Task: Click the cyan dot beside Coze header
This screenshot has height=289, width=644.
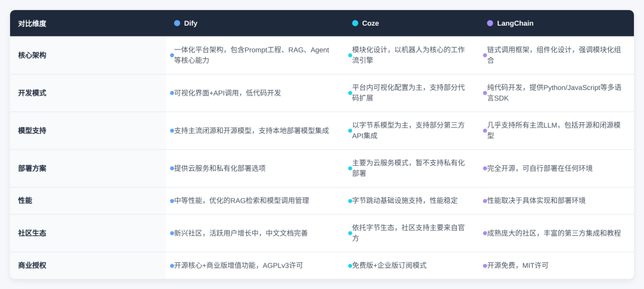Action: [355, 23]
